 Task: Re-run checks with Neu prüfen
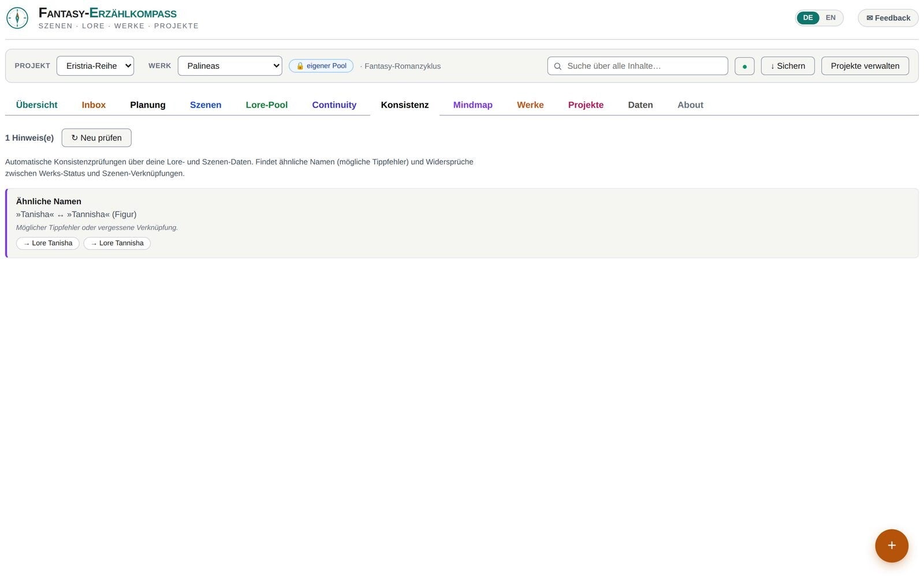pos(96,138)
